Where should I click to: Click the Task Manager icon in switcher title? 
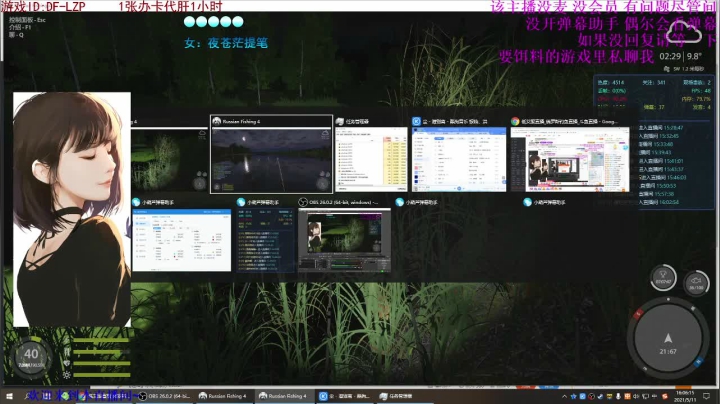click(x=340, y=121)
